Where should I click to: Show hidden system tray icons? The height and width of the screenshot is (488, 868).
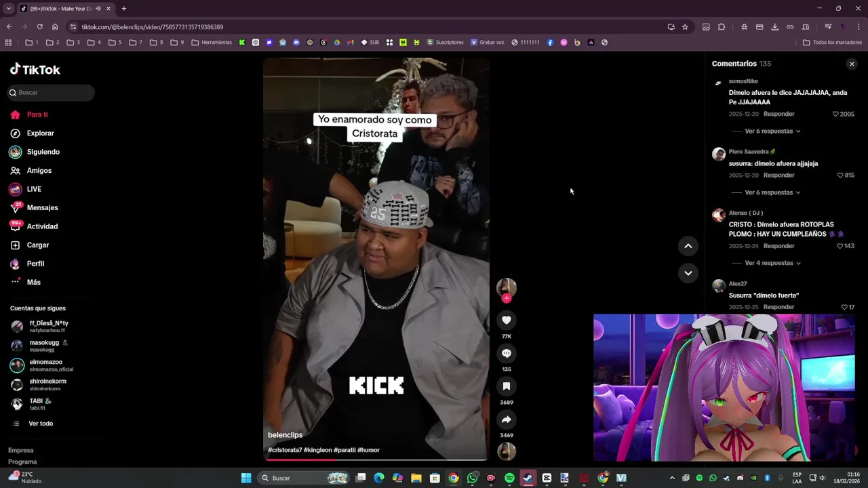point(672,479)
